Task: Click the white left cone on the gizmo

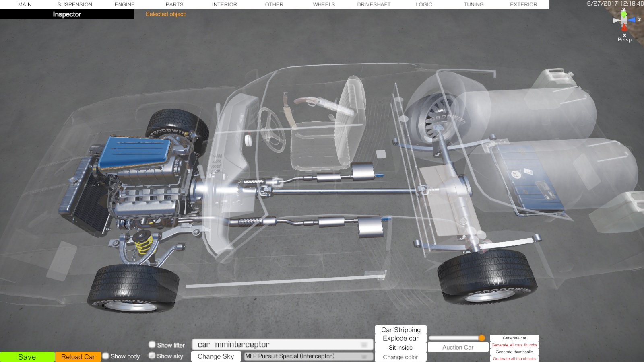Action: pos(616,20)
